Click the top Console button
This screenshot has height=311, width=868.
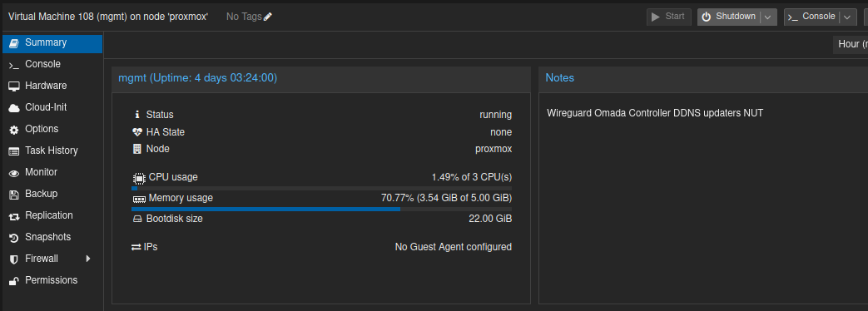click(812, 17)
